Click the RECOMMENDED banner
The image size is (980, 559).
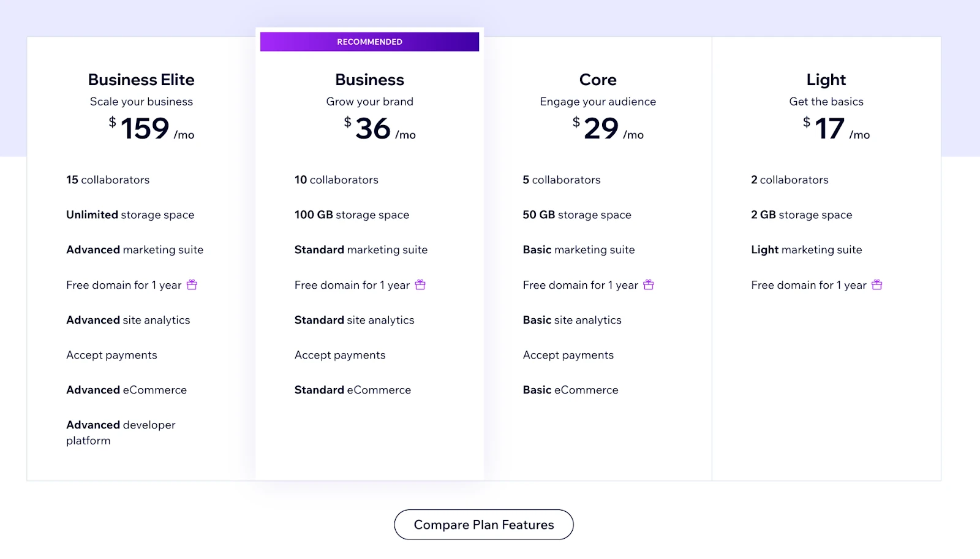pos(369,42)
